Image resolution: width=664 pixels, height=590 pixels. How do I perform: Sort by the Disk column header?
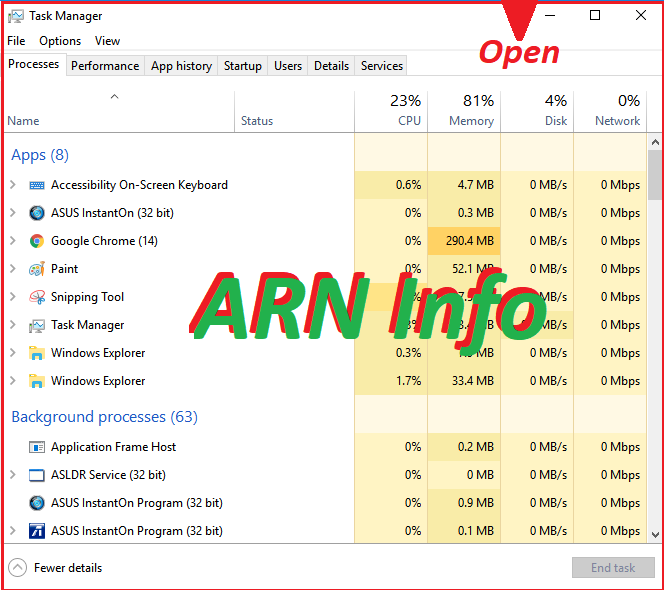click(537, 111)
